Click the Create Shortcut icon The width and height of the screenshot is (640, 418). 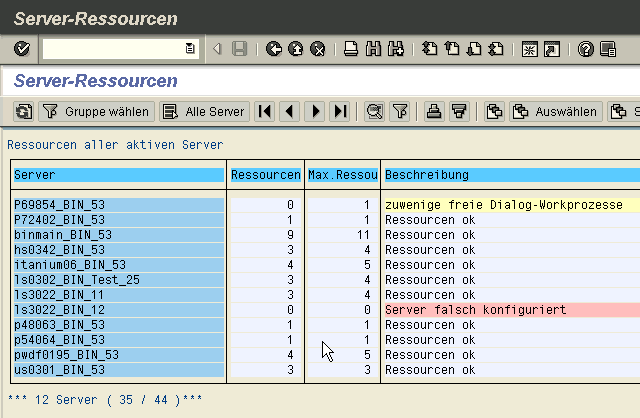[552, 49]
